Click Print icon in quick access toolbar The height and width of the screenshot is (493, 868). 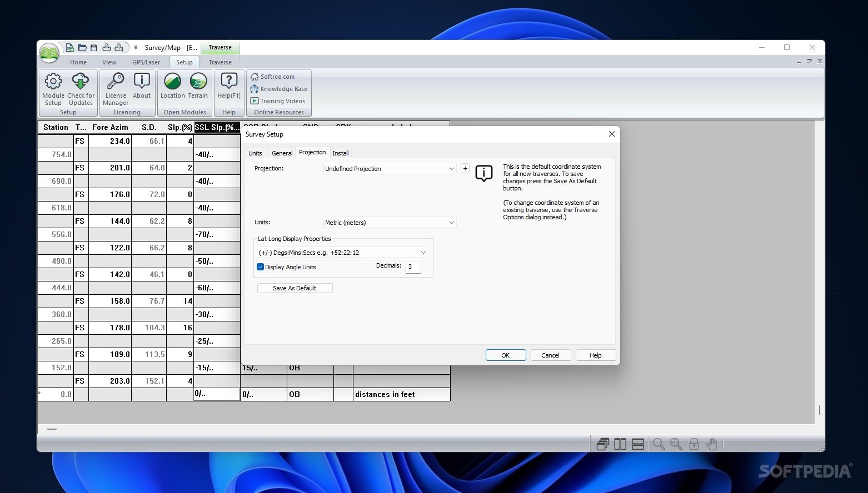(x=106, y=48)
